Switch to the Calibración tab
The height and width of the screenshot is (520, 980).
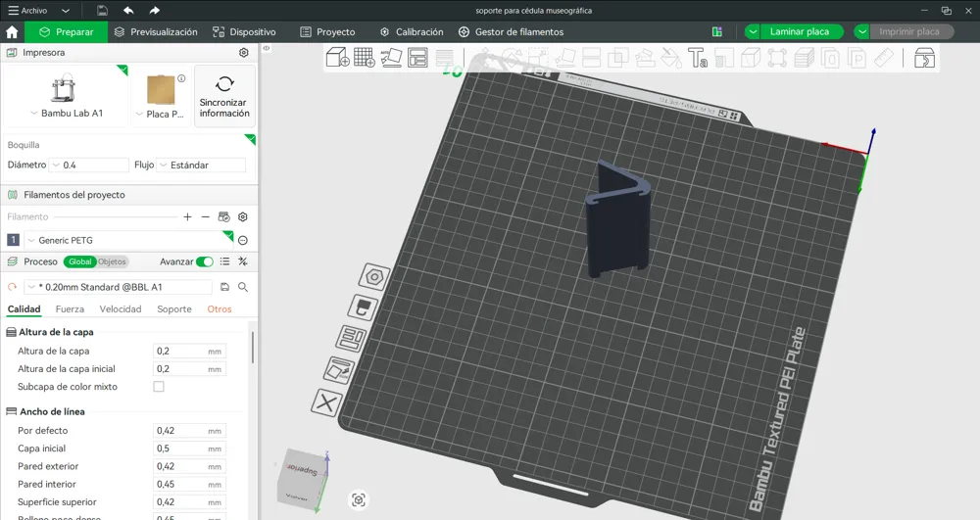coord(412,32)
